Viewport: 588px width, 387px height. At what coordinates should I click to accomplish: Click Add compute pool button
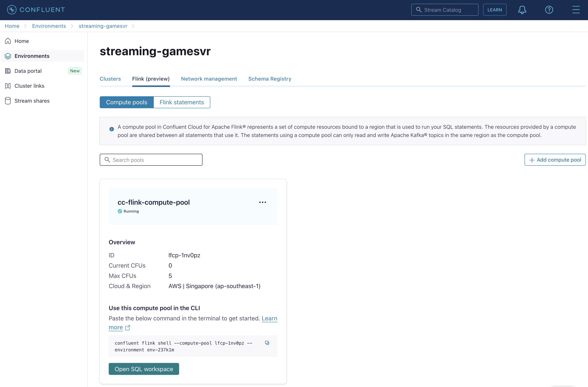coord(555,160)
